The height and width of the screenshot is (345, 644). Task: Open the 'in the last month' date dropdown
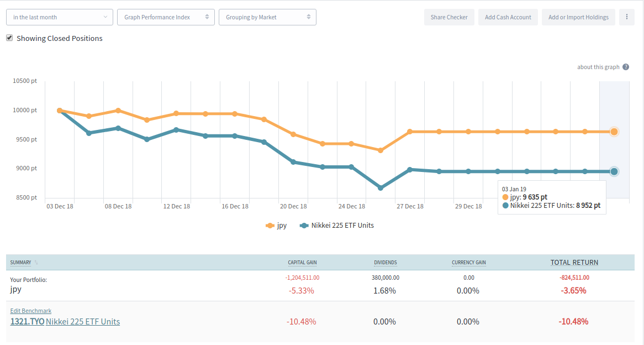click(x=60, y=17)
